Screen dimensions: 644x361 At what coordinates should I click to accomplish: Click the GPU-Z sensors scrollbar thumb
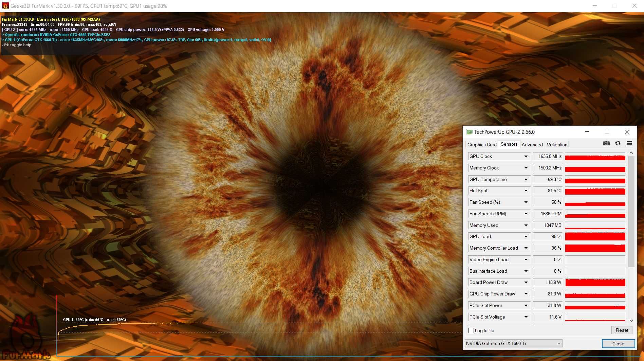[631, 212]
